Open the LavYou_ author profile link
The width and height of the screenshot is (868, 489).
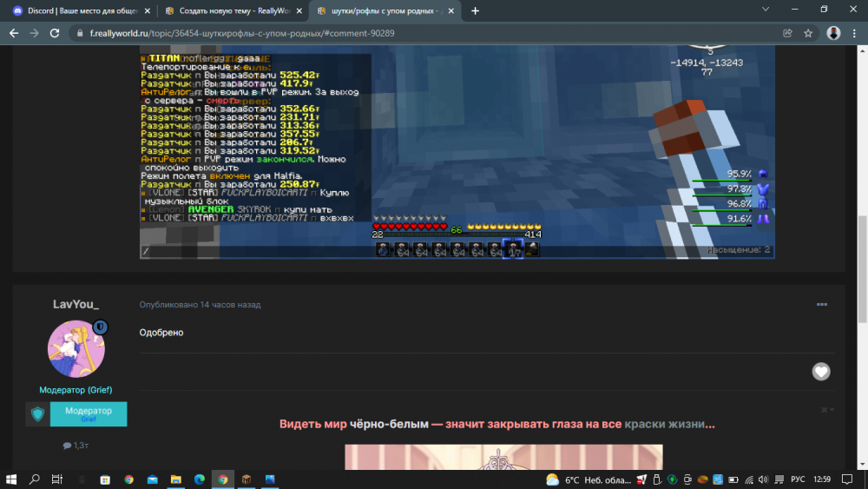76,304
